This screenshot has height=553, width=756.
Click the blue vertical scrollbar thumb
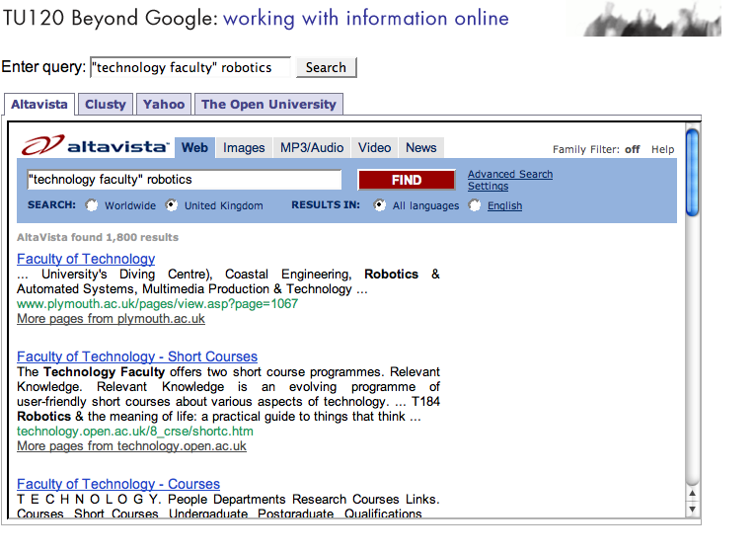[x=693, y=173]
